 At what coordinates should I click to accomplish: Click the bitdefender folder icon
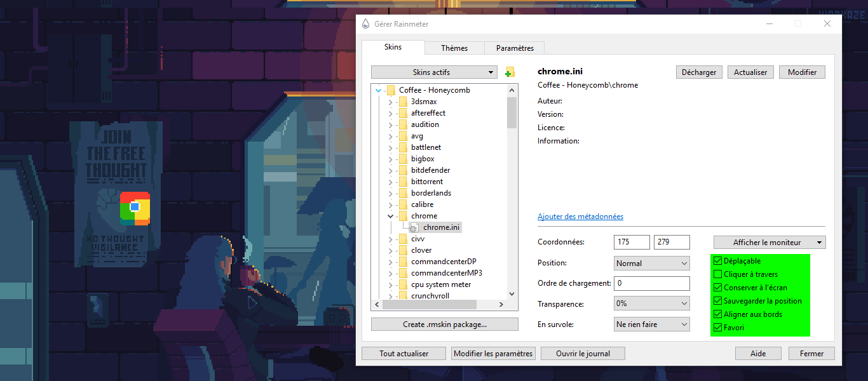(x=402, y=170)
